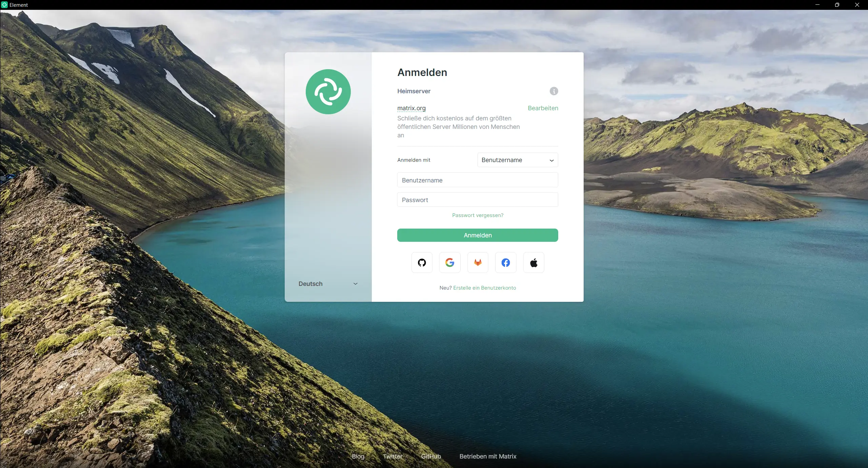Screen dimensions: 868x468
Task: Sign in with GitLab icon
Action: click(x=478, y=262)
